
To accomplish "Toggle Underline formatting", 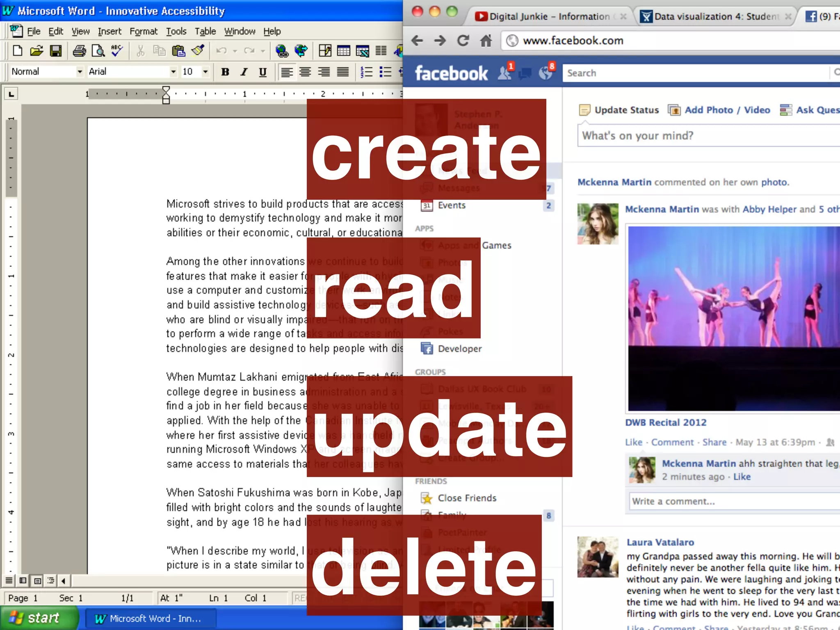I will 263,72.
